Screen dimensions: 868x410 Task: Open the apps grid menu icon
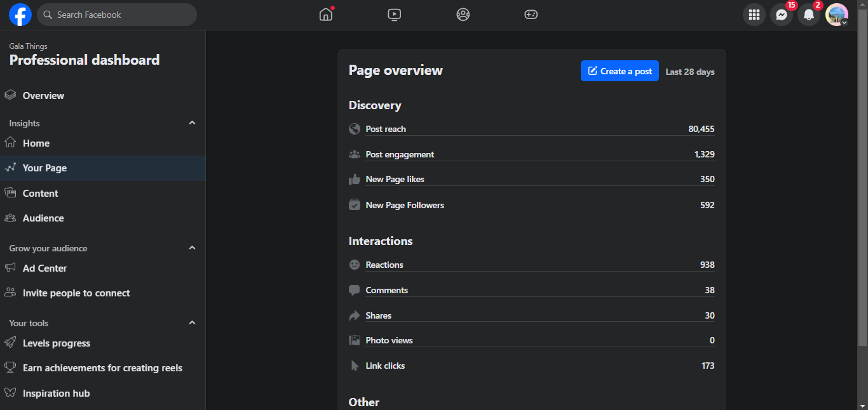pos(754,15)
